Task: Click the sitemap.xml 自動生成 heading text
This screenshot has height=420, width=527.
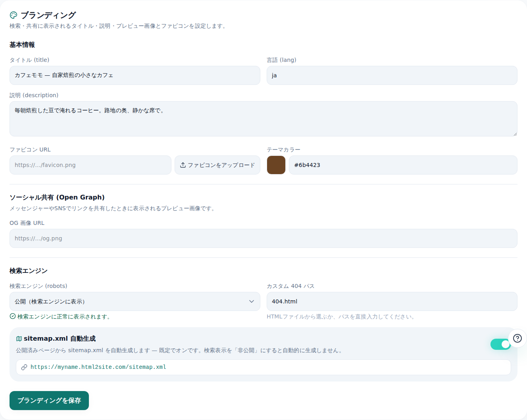Action: point(60,339)
